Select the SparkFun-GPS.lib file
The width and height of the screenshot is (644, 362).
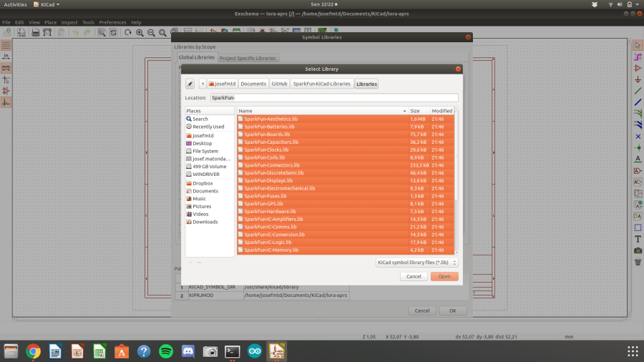point(346,204)
